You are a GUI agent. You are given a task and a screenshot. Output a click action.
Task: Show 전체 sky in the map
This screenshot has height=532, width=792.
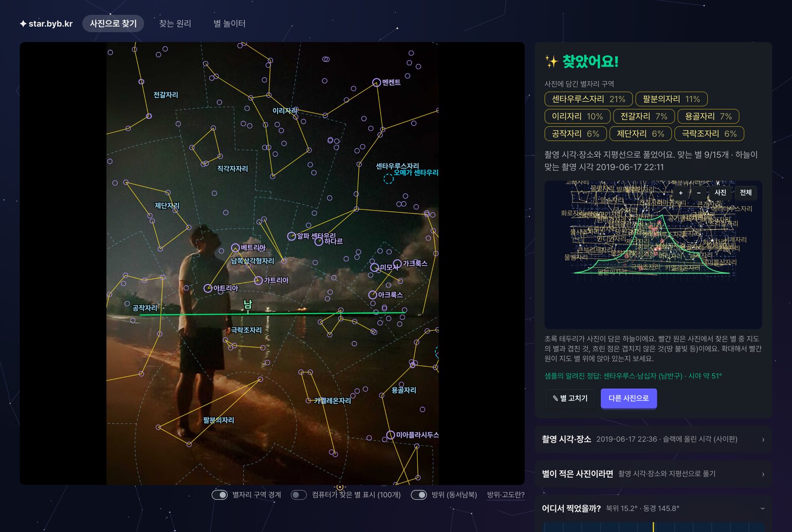[745, 193]
